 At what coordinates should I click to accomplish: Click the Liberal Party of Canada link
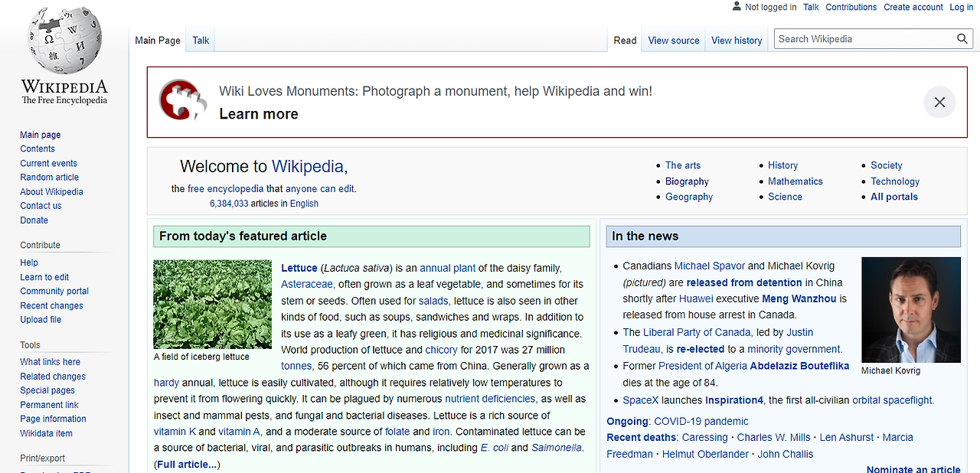click(697, 332)
